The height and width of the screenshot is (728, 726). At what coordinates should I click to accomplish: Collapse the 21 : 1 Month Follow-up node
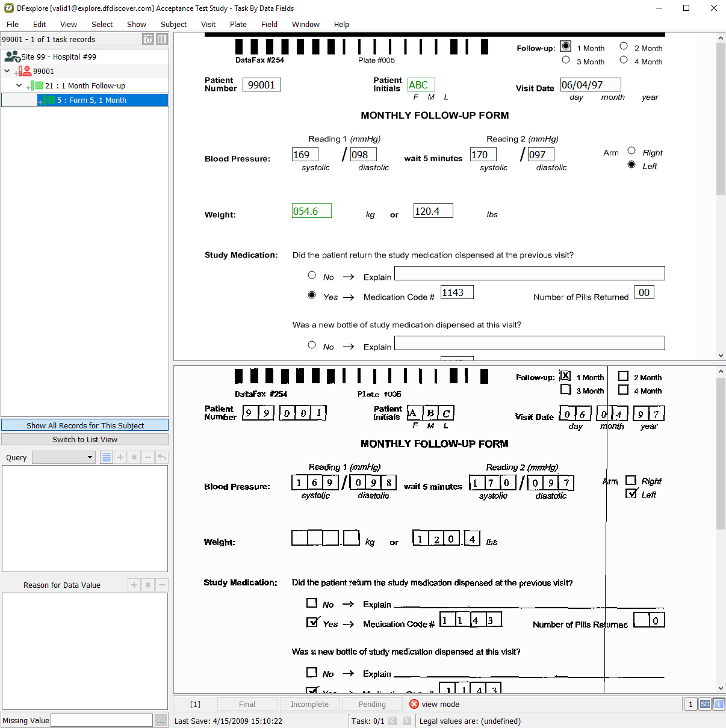tap(19, 85)
